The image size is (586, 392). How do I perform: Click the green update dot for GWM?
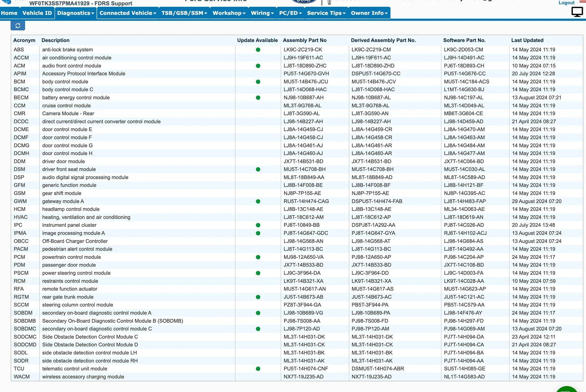258,201
